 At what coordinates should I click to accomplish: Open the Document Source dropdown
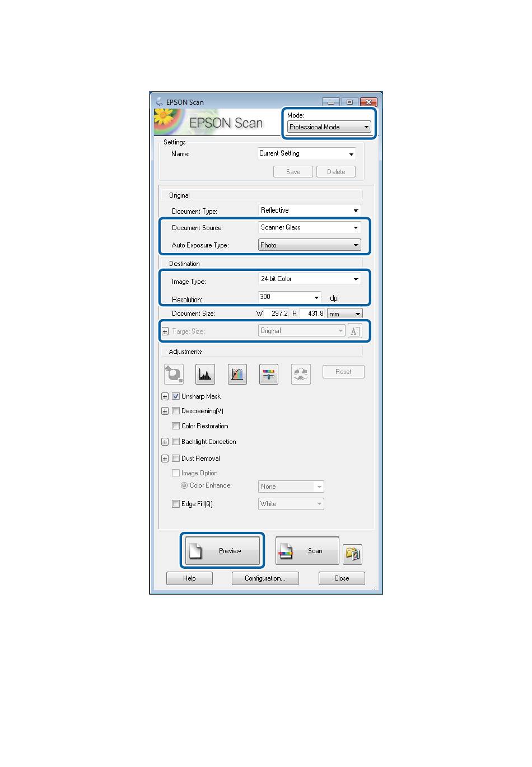coord(310,227)
